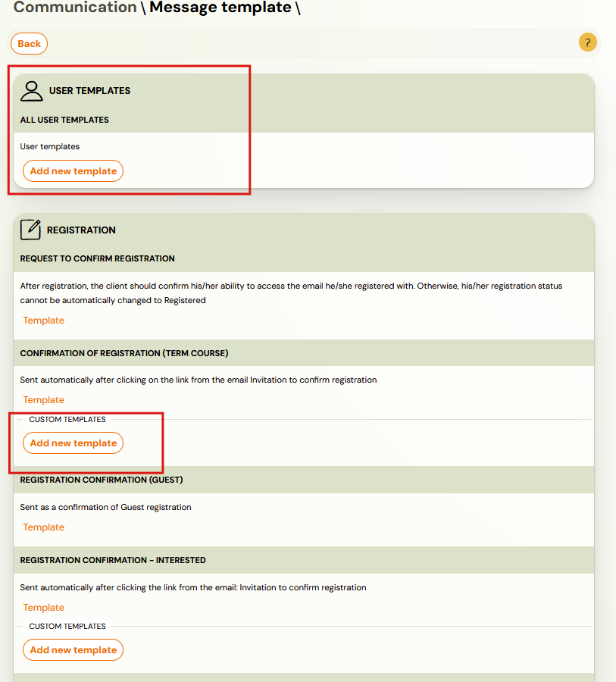Click the pencil edit icon beside Registration
616x682 pixels.
point(30,230)
